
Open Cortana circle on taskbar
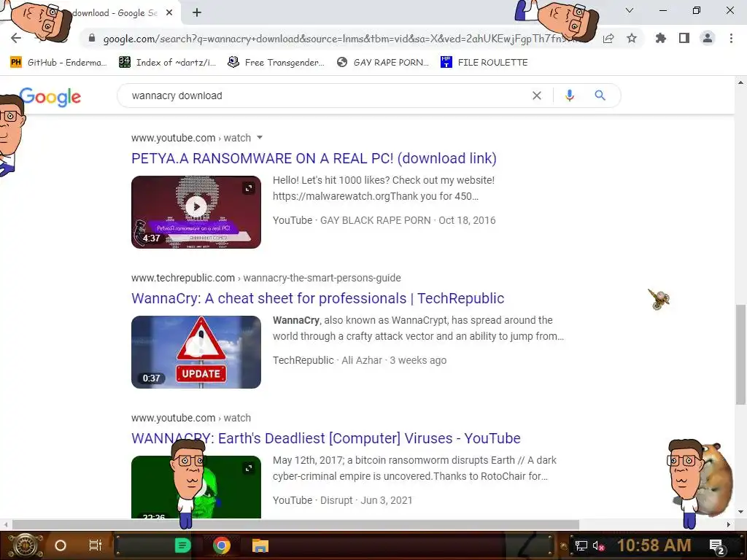[x=61, y=545]
